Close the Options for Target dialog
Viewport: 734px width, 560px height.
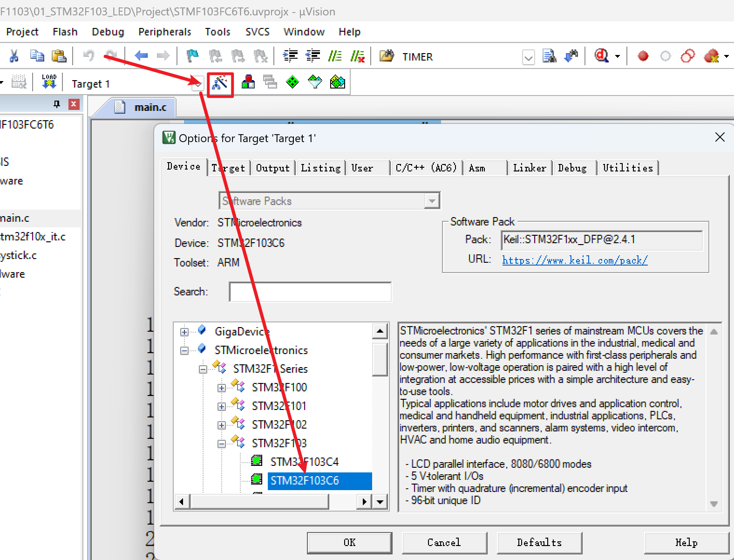720,137
